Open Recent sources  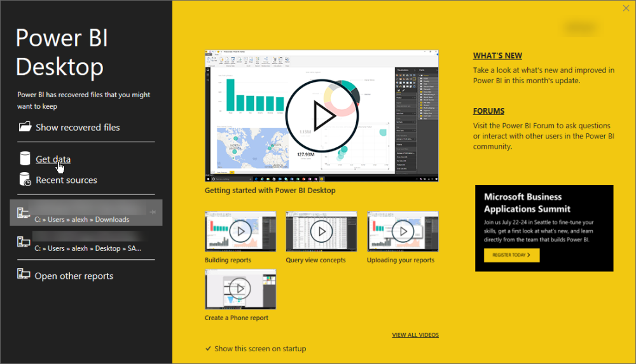67,180
